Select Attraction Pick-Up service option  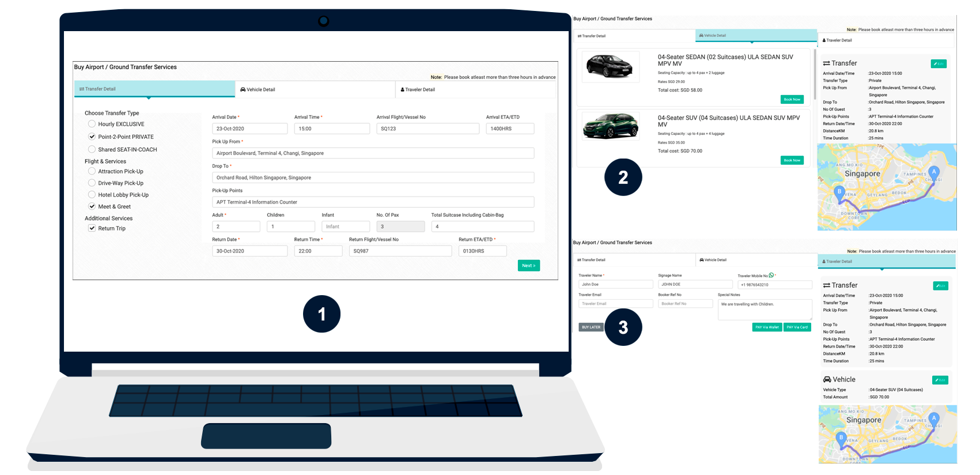(92, 171)
